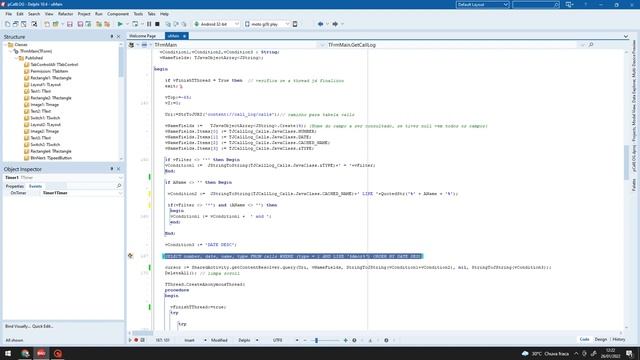Screen dimensions: 640x360
Task: Click the Bind Visually link
Action: (17, 327)
